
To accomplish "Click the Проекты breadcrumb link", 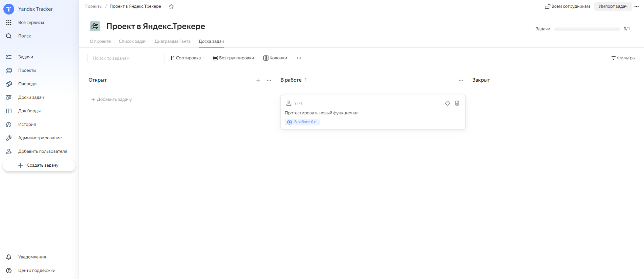I will (x=93, y=6).
